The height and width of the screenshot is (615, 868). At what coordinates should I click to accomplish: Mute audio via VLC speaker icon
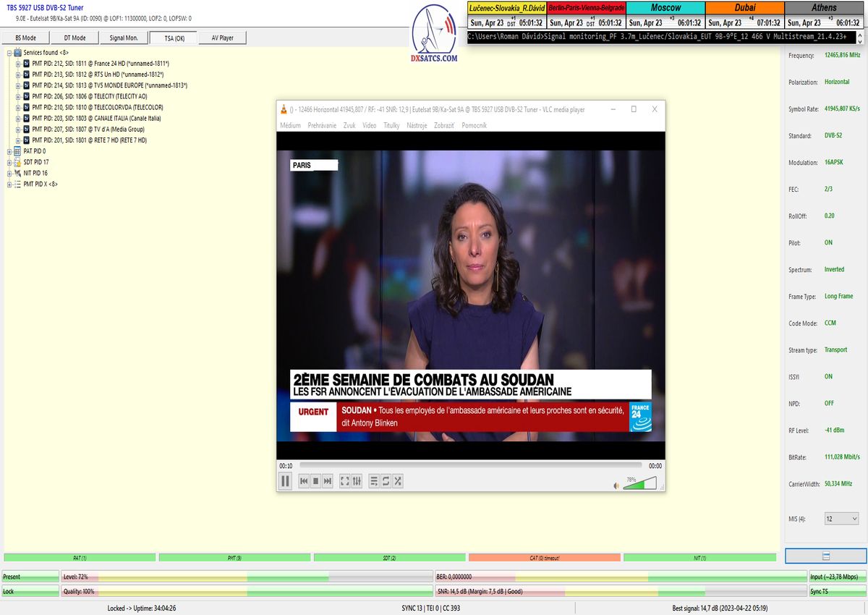coord(616,485)
